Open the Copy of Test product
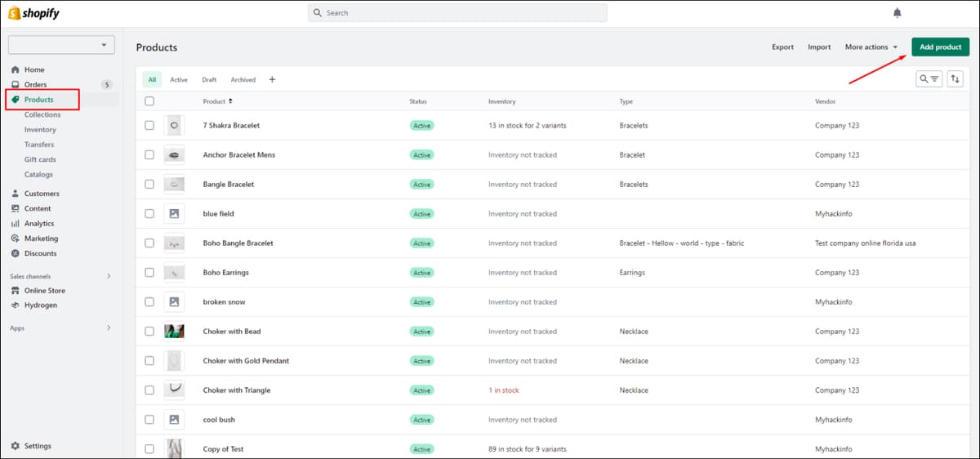Viewport: 980px width, 459px height. (223, 448)
